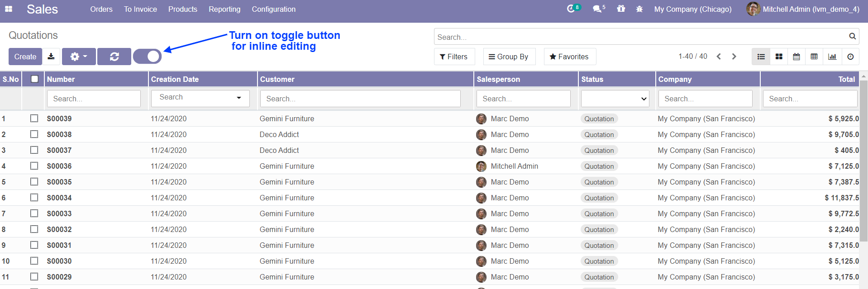This screenshot has height=289, width=868.
Task: Switch to Calendar view icon
Action: coord(796,57)
